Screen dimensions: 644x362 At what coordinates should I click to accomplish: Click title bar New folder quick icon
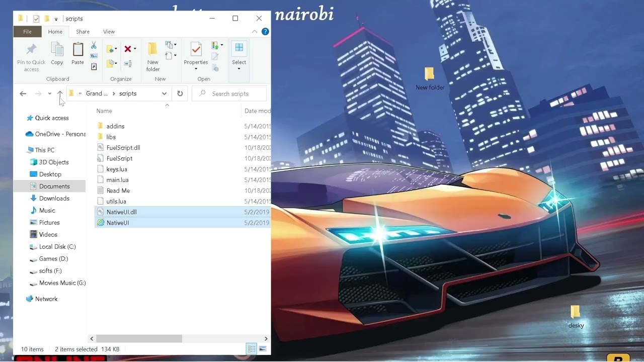46,19
